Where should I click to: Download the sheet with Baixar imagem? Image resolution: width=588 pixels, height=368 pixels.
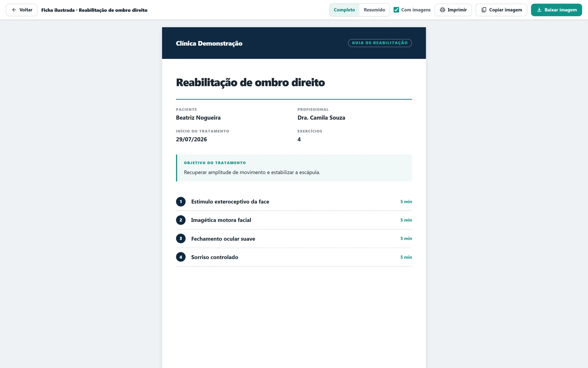coord(556,10)
